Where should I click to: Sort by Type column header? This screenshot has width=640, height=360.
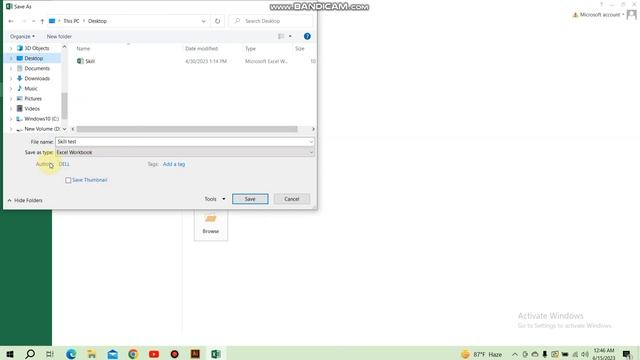(x=251, y=49)
